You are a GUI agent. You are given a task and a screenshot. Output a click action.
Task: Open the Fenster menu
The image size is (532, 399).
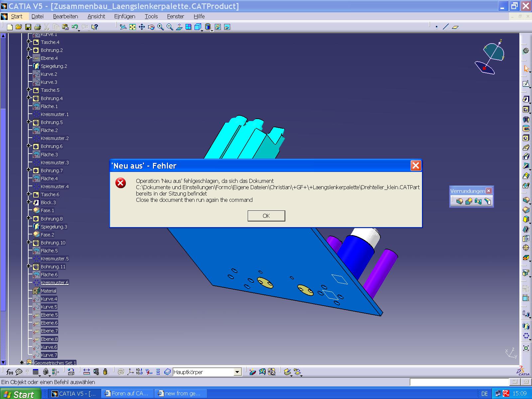[x=176, y=16]
